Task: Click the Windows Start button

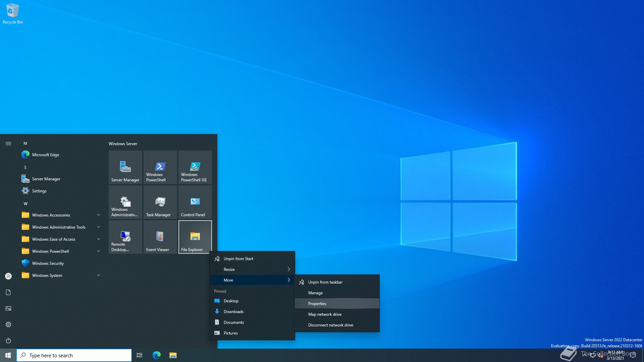Action: (8, 355)
